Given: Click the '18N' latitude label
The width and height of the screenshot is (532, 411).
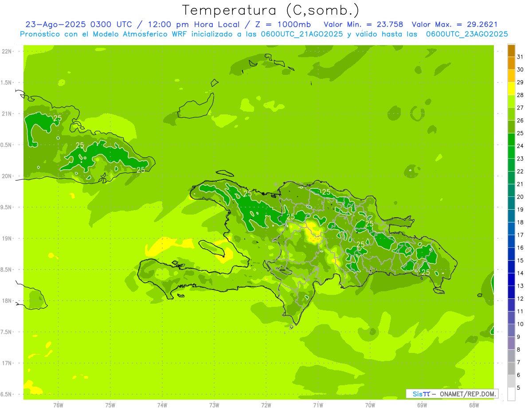Looking at the screenshot, I should click(6, 301).
